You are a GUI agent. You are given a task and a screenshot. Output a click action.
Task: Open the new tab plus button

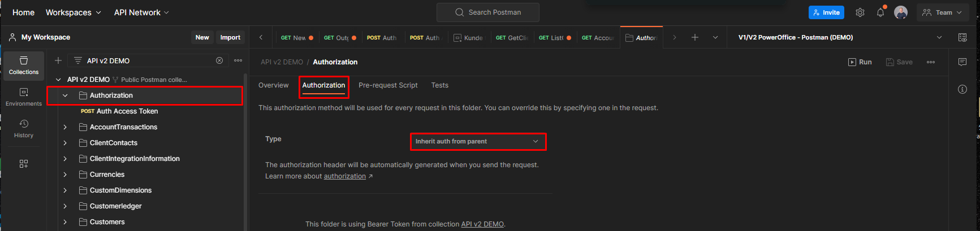[695, 37]
